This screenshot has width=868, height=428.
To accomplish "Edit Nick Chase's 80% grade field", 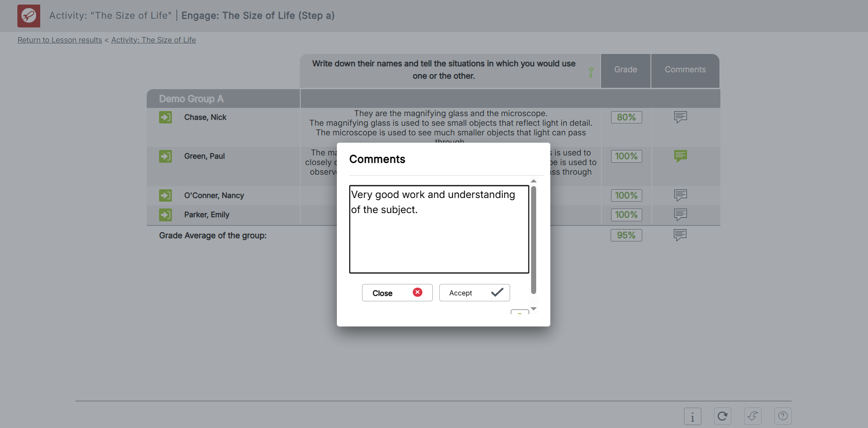I will [626, 118].
